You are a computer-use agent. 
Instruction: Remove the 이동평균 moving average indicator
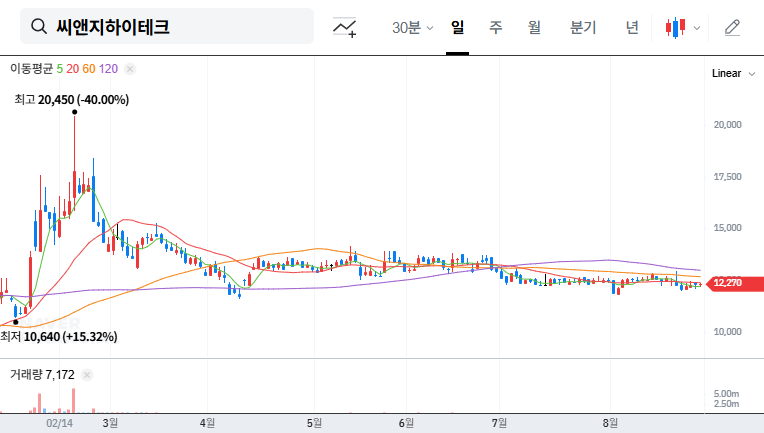pos(130,69)
